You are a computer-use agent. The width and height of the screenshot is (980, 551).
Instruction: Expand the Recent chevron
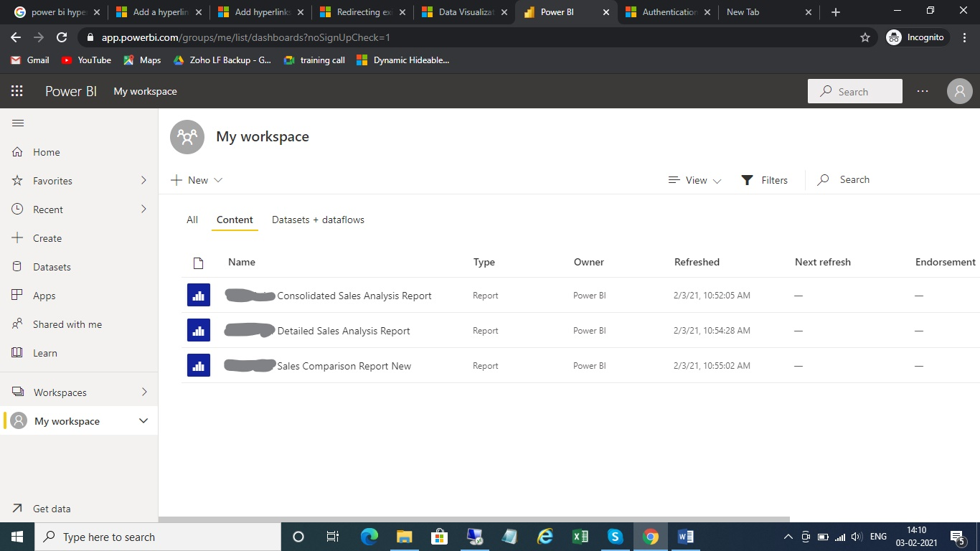click(x=143, y=209)
